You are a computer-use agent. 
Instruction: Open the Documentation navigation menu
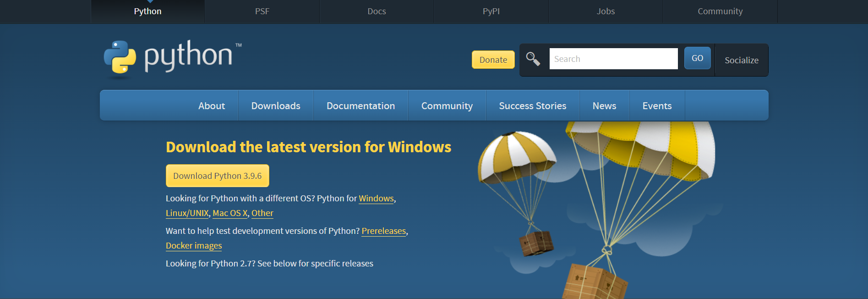click(x=360, y=105)
